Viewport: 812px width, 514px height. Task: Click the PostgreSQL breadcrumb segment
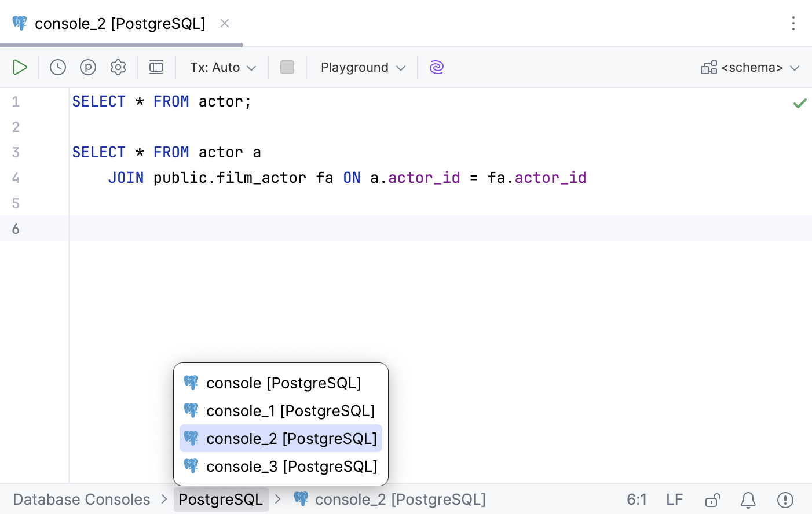pos(221,500)
